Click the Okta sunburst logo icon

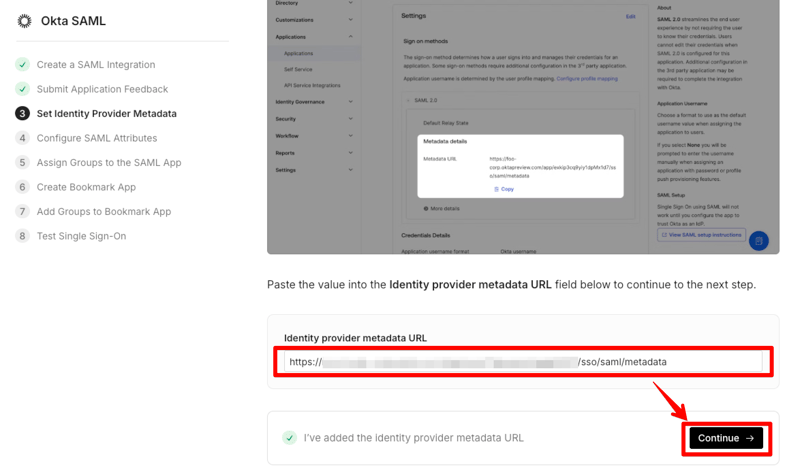[24, 21]
